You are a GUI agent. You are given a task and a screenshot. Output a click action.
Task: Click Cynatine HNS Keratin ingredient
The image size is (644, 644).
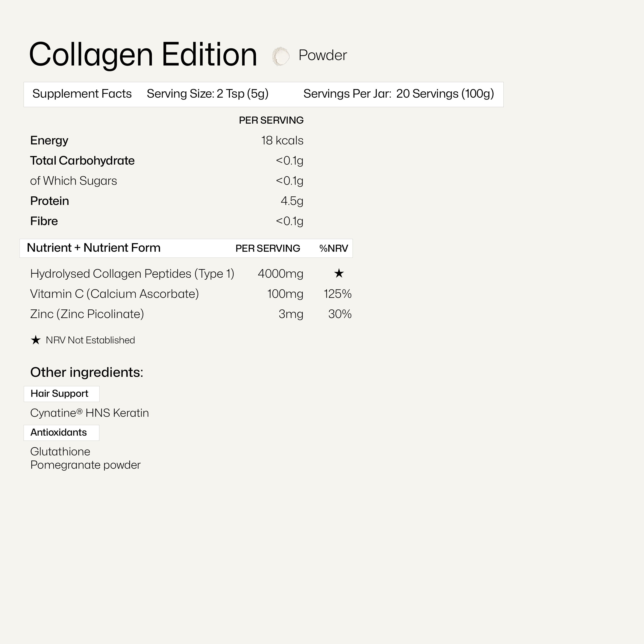coord(89,413)
